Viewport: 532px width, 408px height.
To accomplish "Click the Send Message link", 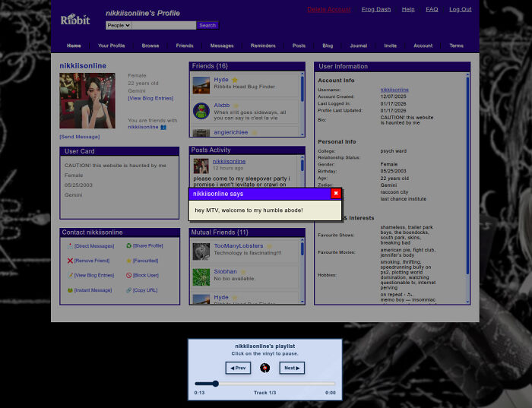I will click(80, 137).
